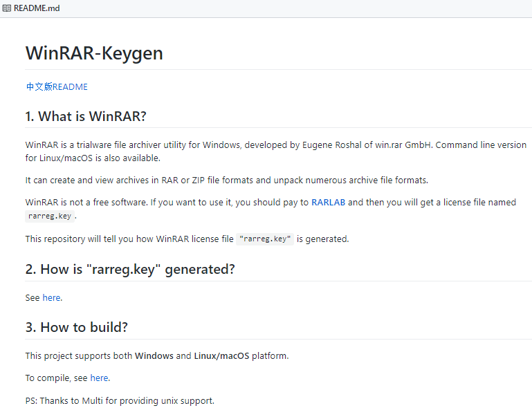This screenshot has width=532, height=408.
Task: Click the 'WinRAR is not a free software' sentence
Action: pos(270,209)
